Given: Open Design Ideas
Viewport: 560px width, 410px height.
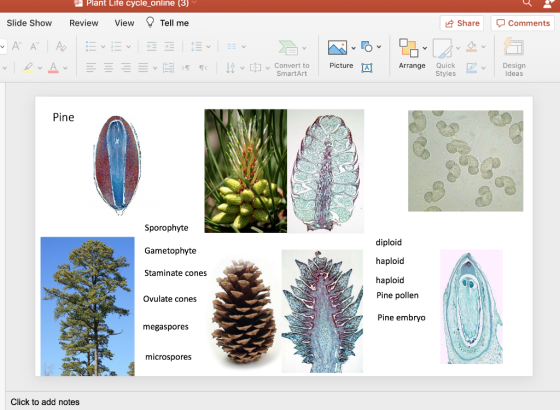Looking at the screenshot, I should (514, 57).
